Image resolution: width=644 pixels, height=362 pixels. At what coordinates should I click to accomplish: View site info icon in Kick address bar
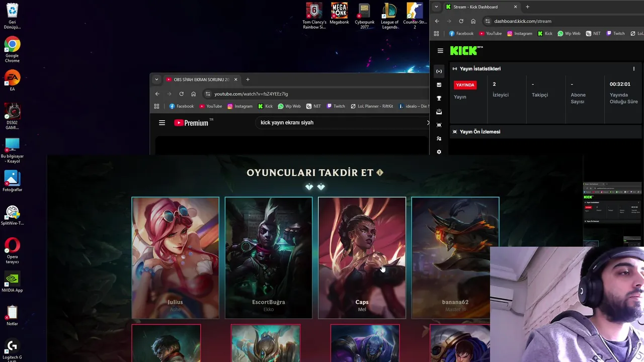coord(487,21)
